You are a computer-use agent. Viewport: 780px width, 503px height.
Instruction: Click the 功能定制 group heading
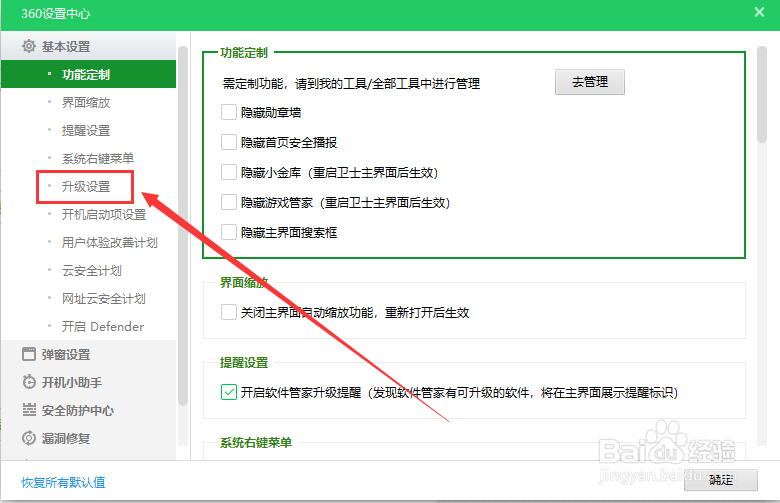[x=244, y=52]
